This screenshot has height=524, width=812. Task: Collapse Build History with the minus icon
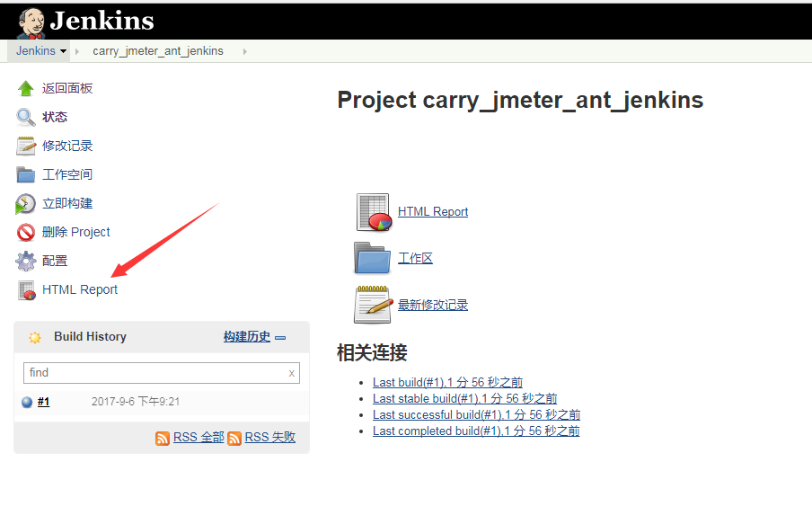[280, 338]
